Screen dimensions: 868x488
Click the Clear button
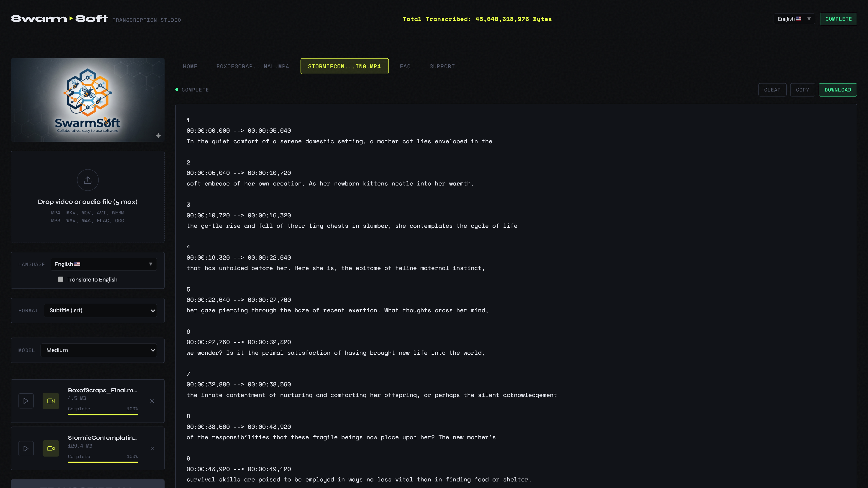coord(772,90)
